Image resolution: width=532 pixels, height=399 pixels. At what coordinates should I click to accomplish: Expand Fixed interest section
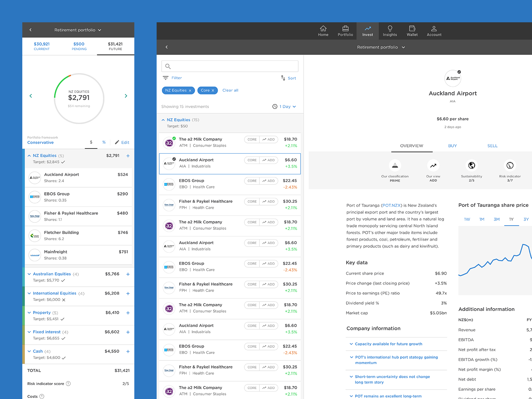tap(29, 332)
